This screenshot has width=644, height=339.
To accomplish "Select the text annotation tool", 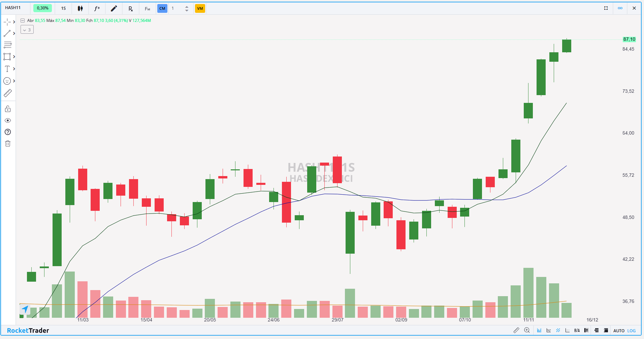I will coord(7,68).
